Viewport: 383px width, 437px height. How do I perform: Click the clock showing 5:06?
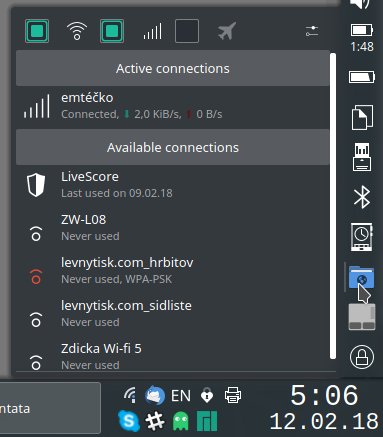(x=324, y=396)
